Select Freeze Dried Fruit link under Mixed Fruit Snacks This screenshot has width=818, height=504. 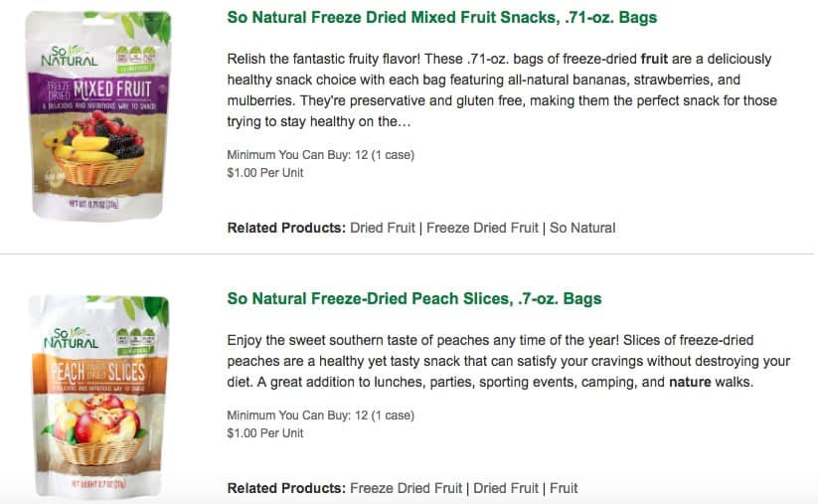point(482,228)
